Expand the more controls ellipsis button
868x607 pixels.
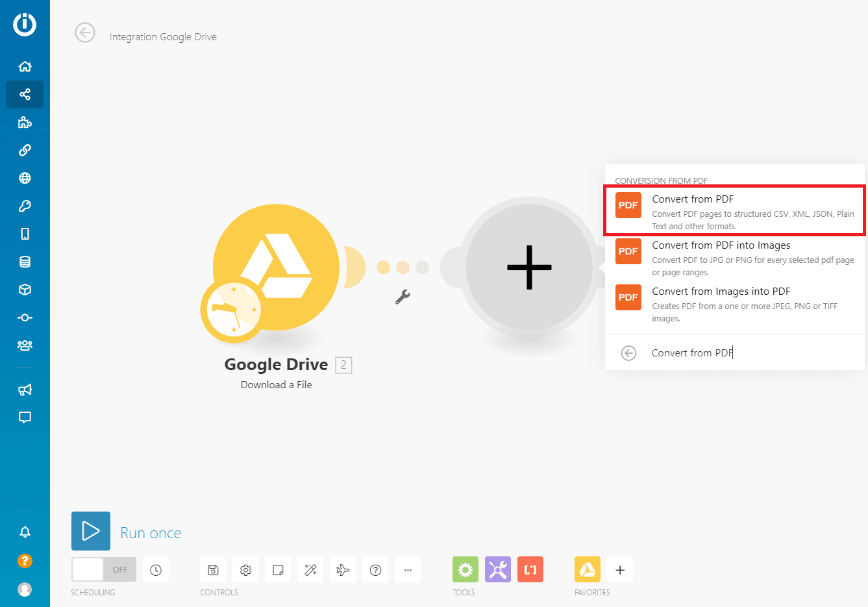[408, 570]
